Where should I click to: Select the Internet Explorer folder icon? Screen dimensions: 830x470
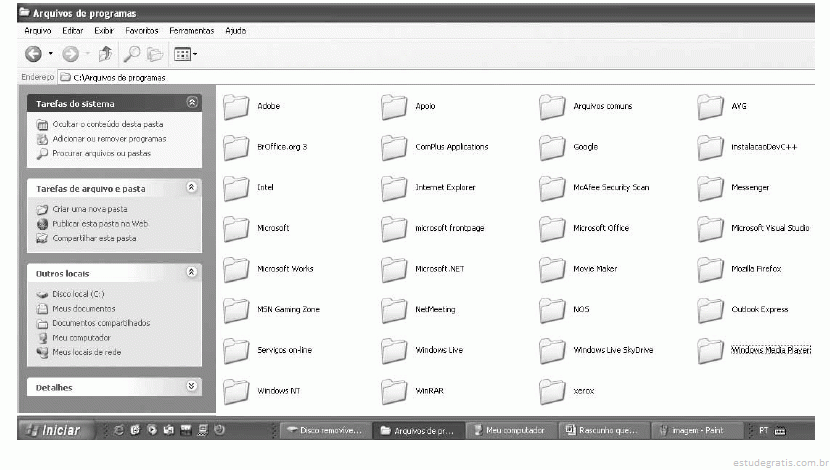point(394,188)
